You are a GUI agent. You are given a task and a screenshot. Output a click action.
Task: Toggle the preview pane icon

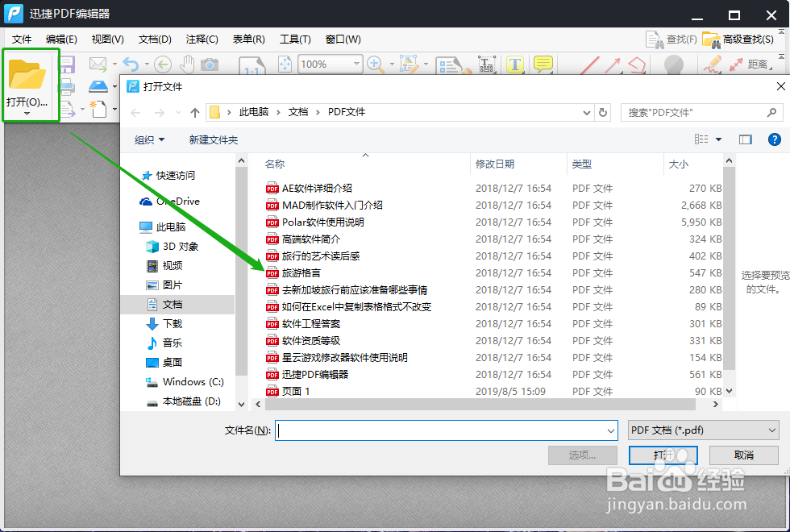[745, 139]
